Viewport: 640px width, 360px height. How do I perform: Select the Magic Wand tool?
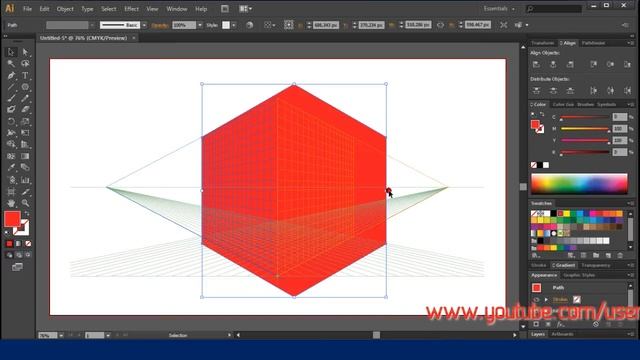[11, 64]
